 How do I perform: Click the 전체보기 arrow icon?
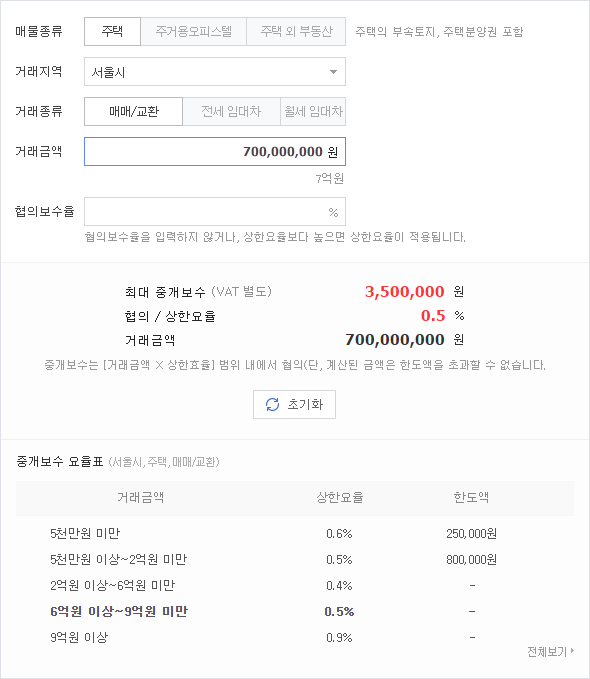pyautogui.click(x=572, y=651)
